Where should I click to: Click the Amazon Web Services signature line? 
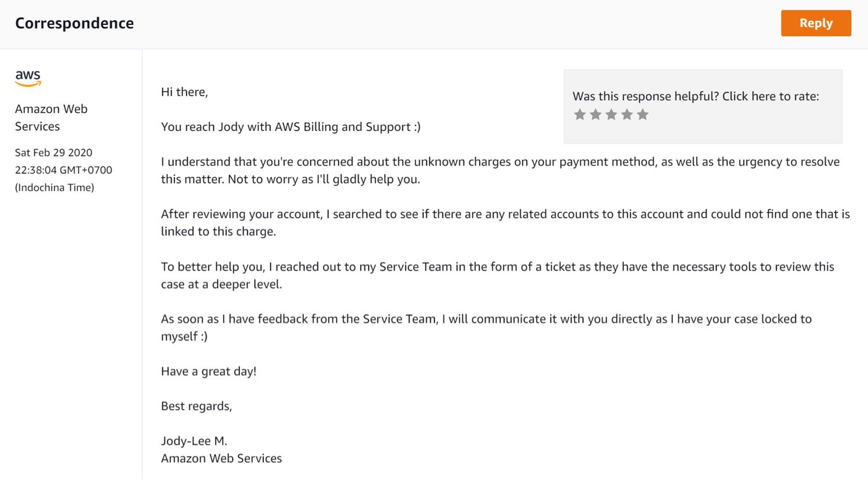[x=221, y=458]
